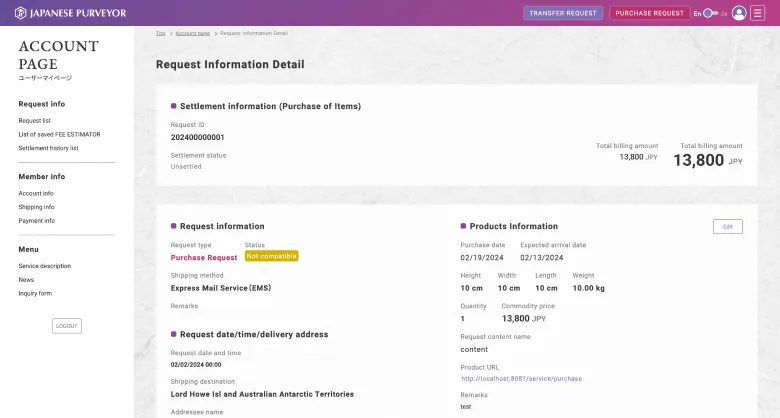
Task: Open the hamburger menu icon
Action: [x=758, y=13]
